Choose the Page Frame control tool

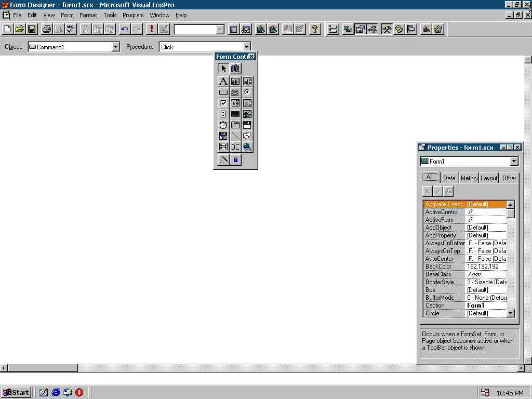click(235, 125)
